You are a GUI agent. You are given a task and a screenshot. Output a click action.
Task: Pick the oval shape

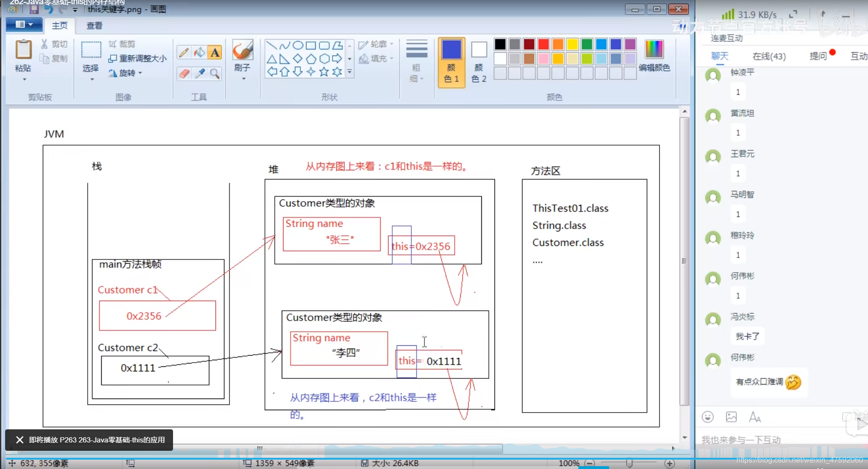pos(298,45)
